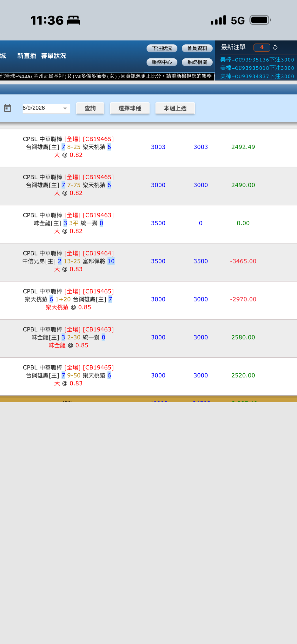Click bet amount 3500 in CB19464 row

click(158, 261)
